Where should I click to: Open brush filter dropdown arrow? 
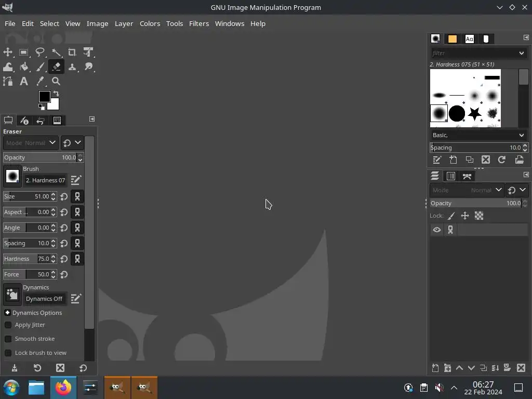pos(522,53)
